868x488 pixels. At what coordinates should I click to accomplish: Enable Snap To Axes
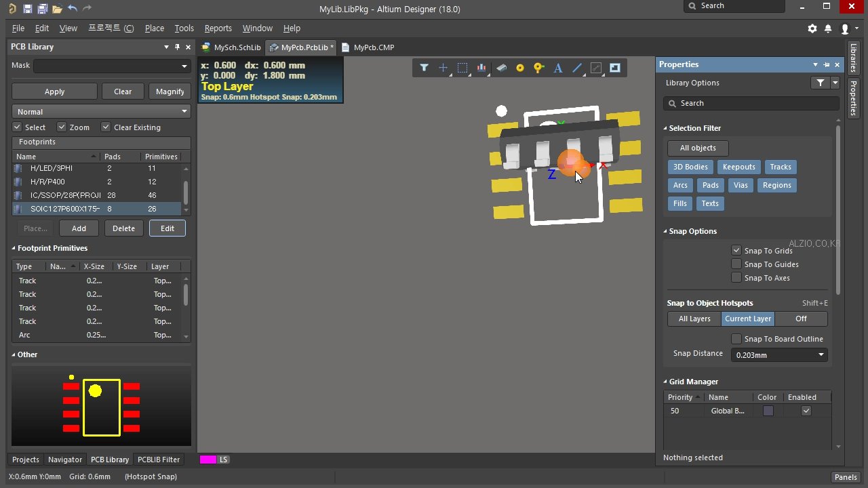(736, 277)
